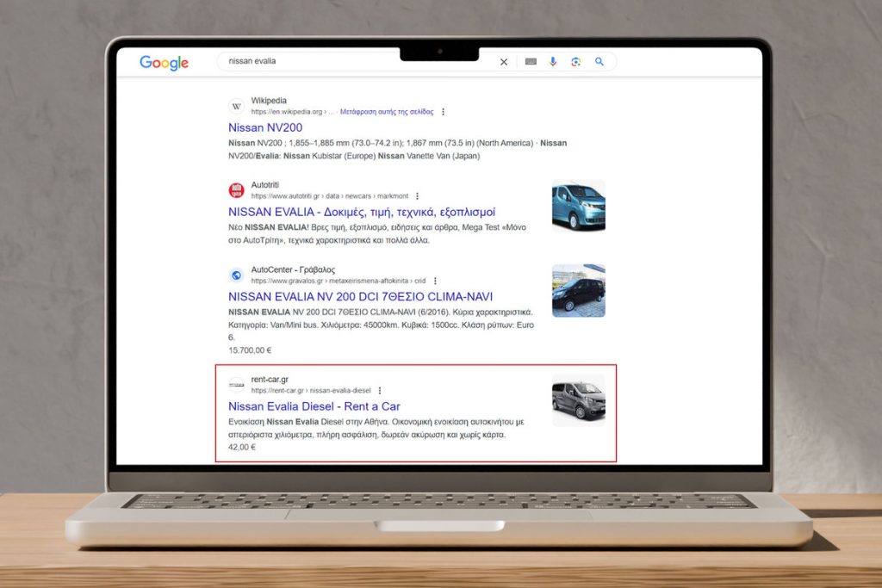Click the '42,00 €' price text
Viewport: 882px width, 588px height.
point(242,447)
